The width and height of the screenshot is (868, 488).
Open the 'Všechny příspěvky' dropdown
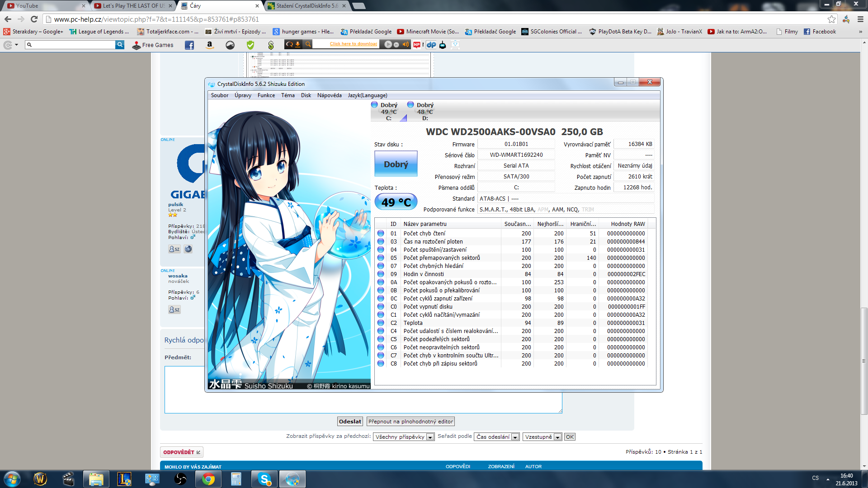coord(404,437)
